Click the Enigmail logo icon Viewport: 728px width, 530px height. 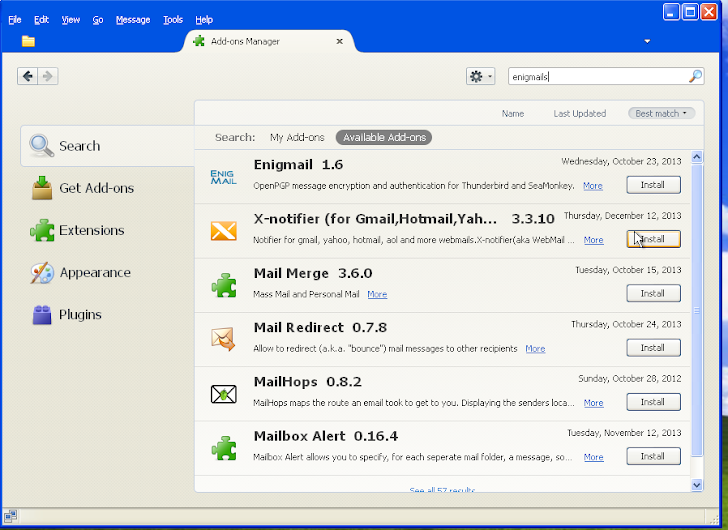223,177
